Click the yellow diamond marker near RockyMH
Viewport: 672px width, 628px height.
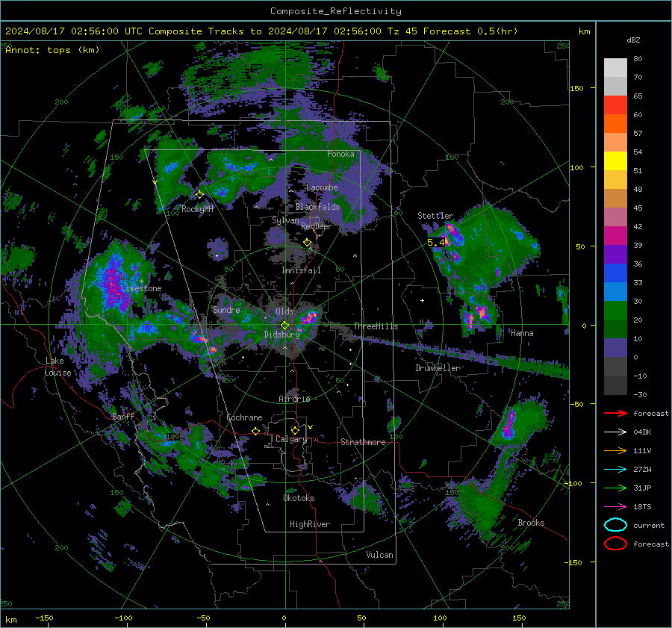click(199, 195)
